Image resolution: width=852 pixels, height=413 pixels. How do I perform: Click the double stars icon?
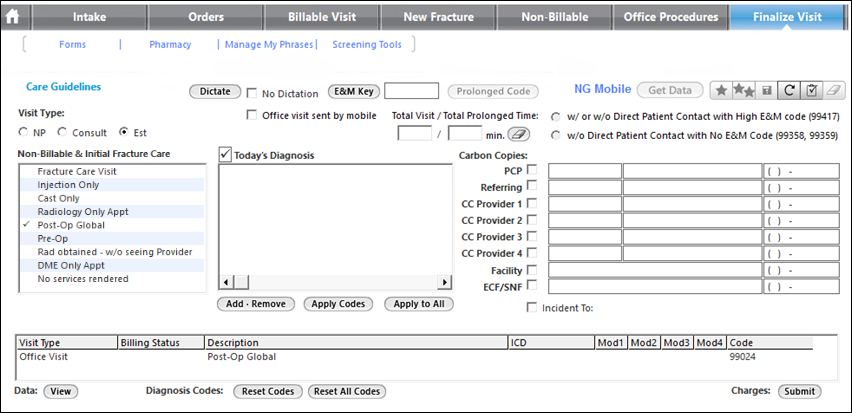[x=743, y=91]
